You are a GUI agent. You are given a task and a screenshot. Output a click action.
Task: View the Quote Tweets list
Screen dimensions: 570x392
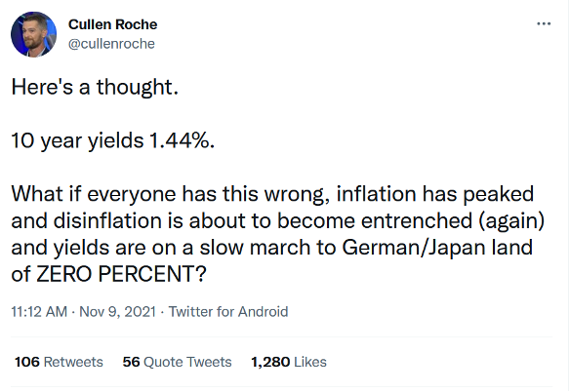[177, 362]
